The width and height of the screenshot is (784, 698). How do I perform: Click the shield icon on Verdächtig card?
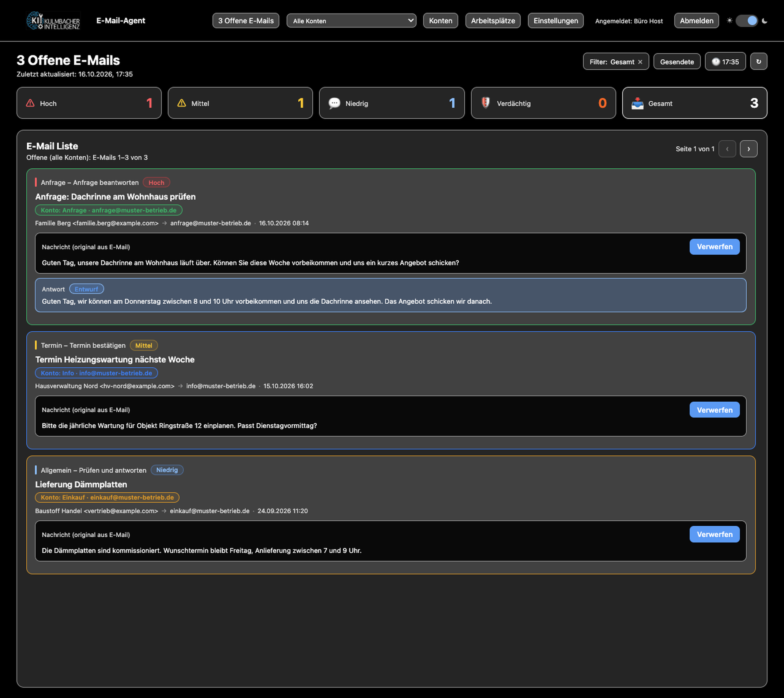[x=485, y=103]
